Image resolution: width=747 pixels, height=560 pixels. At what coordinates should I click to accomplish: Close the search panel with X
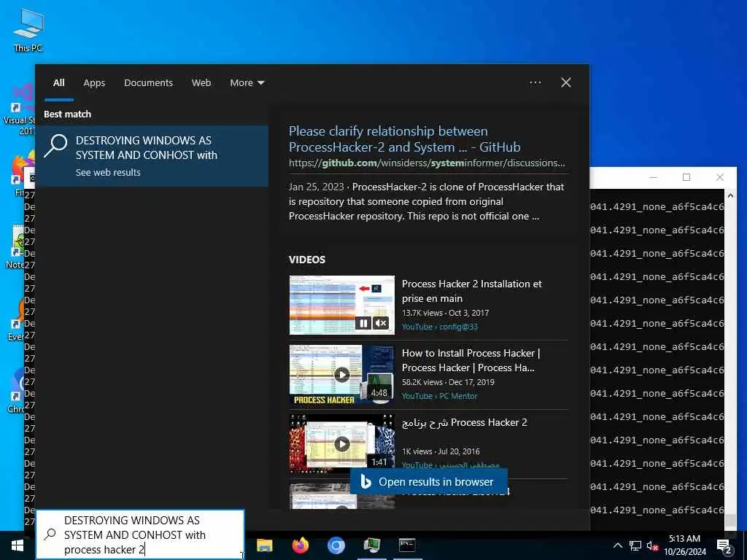pyautogui.click(x=566, y=83)
